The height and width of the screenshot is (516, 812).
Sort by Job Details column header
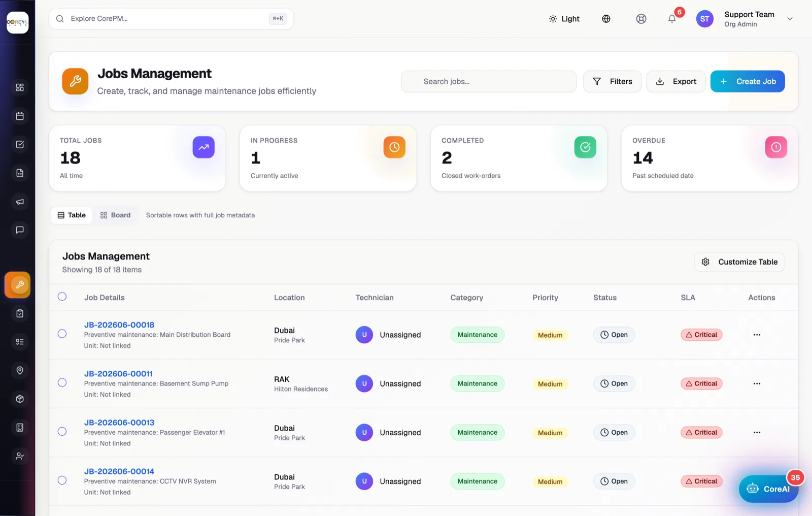pyautogui.click(x=105, y=298)
